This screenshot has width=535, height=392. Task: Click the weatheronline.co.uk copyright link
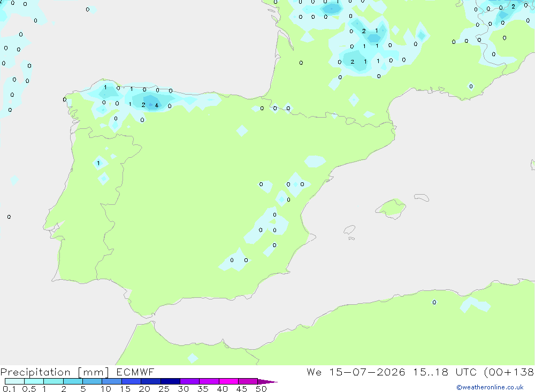pyautogui.click(x=490, y=387)
